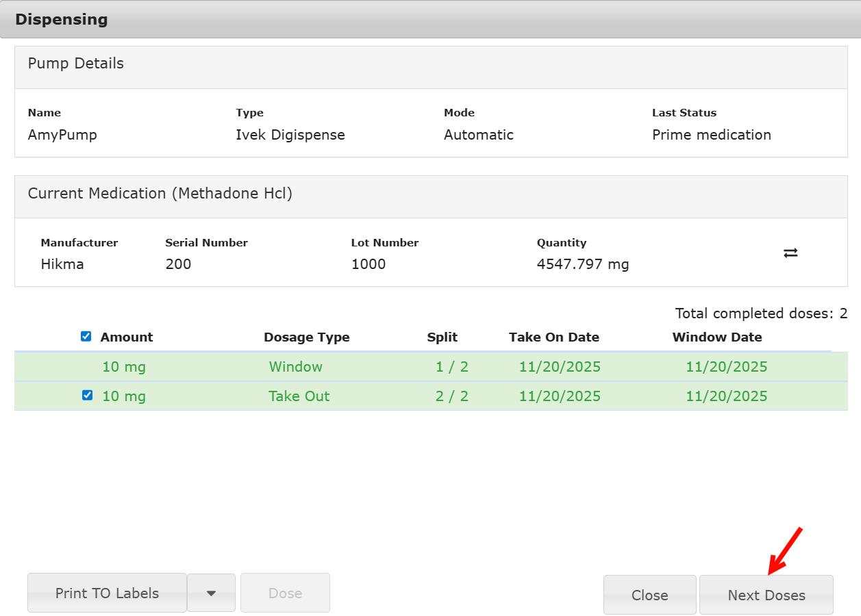Click the Pump Details panel header
Viewport: 861px width, 616px height.
point(76,64)
